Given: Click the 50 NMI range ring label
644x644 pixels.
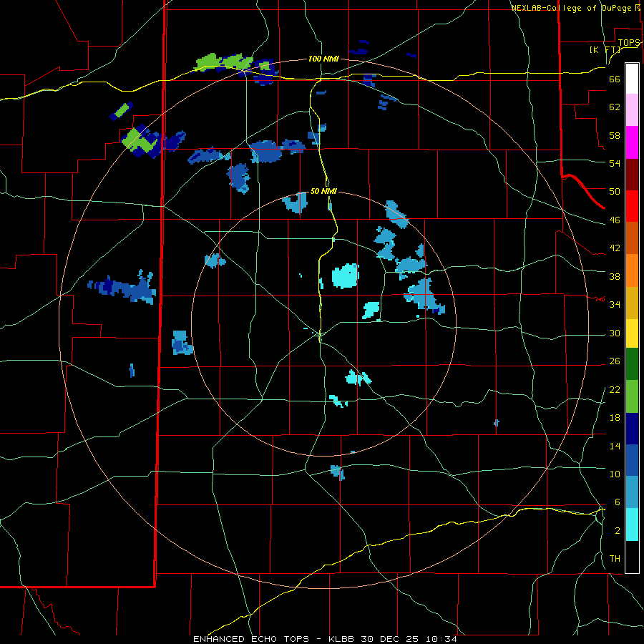Looking at the screenshot, I should [x=323, y=191].
